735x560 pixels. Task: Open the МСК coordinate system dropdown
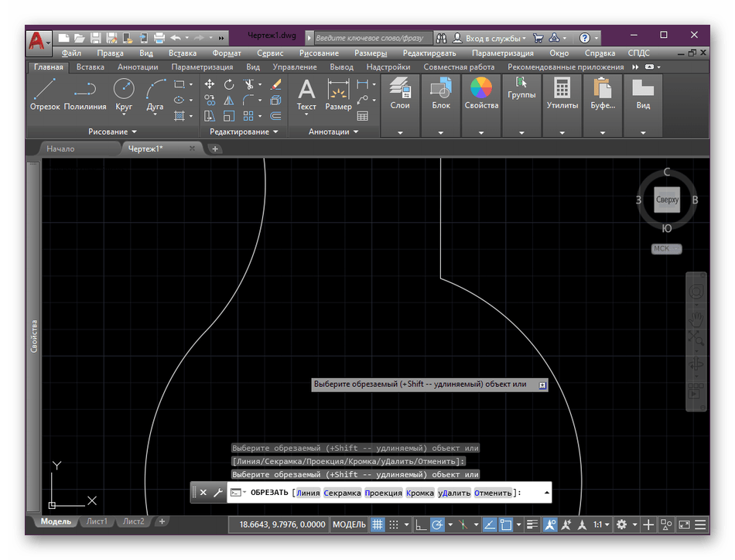(x=666, y=248)
